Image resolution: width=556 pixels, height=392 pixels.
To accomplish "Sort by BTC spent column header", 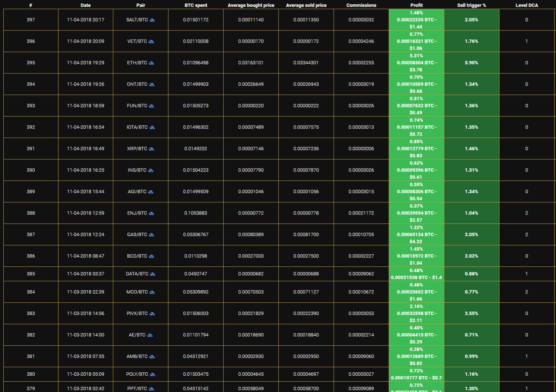I will 196,5.
